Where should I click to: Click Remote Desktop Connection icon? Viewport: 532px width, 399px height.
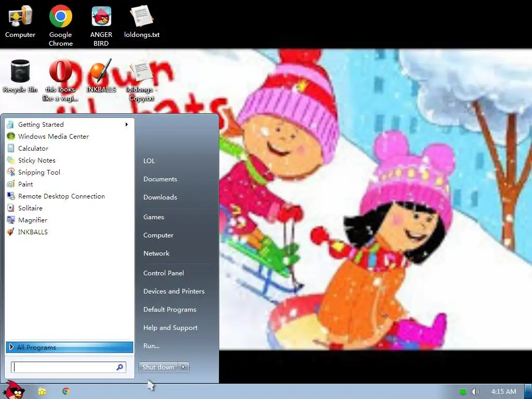tap(10, 196)
